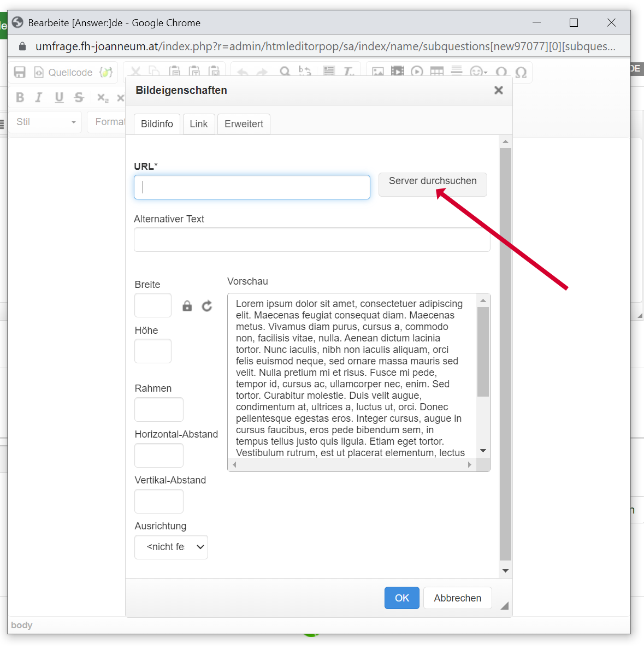Confirm with the blue OK button
This screenshot has width=644, height=649.
(401, 598)
